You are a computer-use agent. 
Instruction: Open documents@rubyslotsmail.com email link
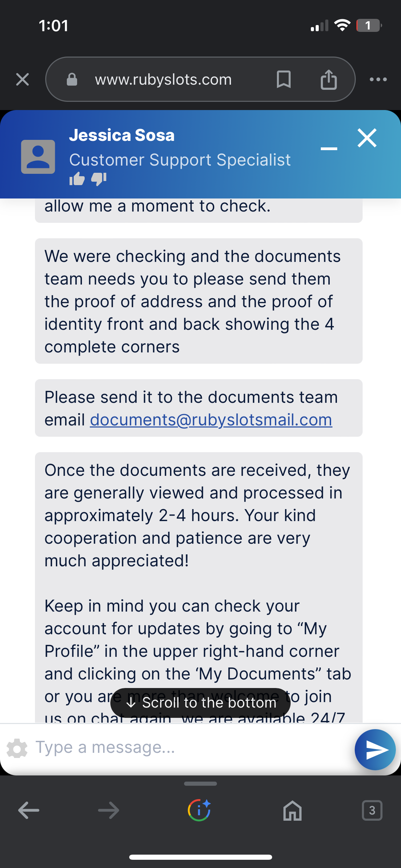211,420
